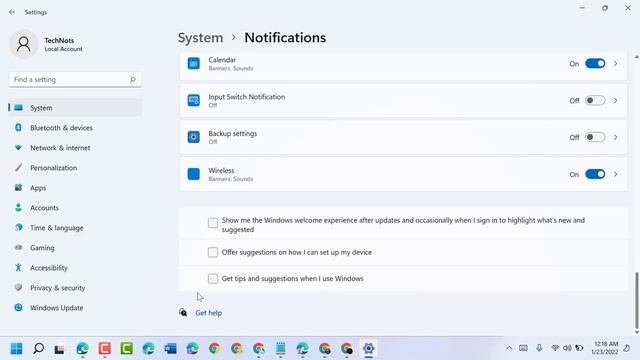Disable the Wireless notifications toggle
640x360 pixels.
[x=595, y=174]
